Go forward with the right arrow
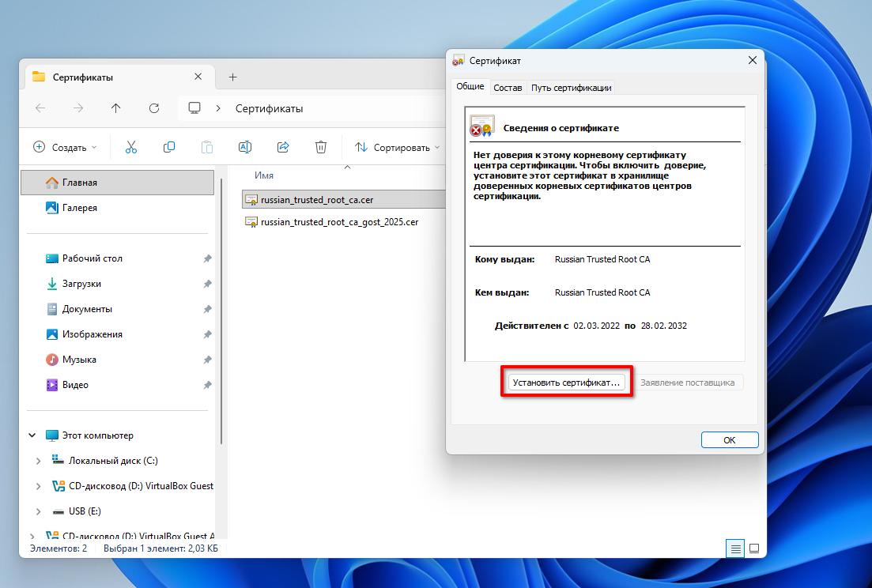Viewport: 872px width, 588px height. click(78, 108)
